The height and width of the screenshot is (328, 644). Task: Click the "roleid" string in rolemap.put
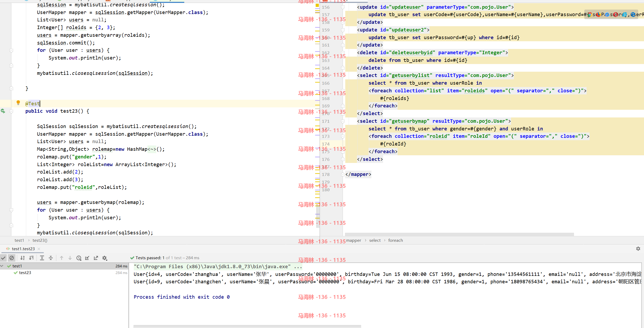tap(83, 187)
